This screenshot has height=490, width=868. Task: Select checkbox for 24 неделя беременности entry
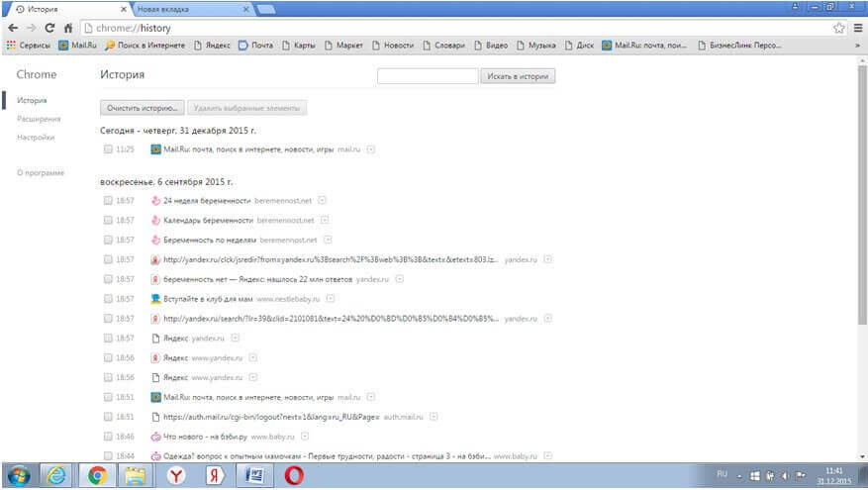coord(108,200)
